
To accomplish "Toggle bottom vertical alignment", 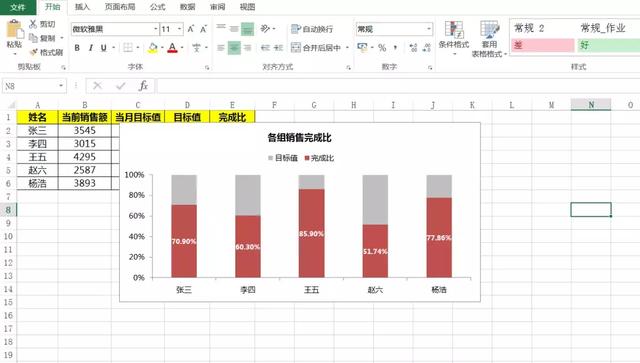I will click(247, 29).
